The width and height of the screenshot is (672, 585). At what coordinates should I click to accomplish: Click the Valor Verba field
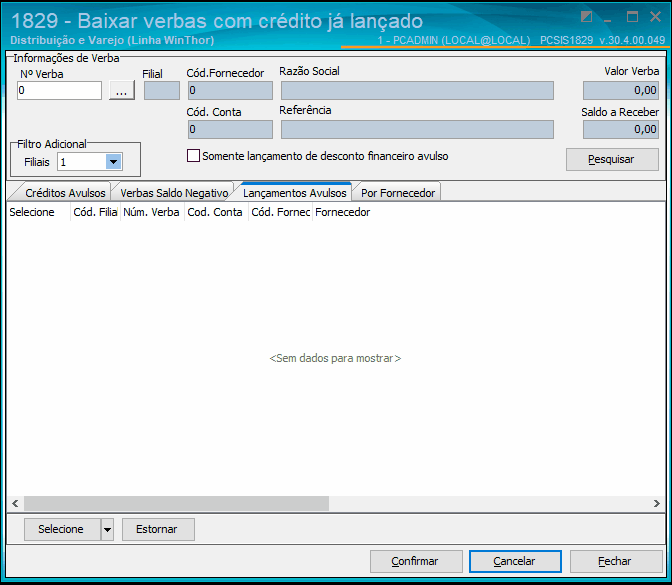[621, 90]
